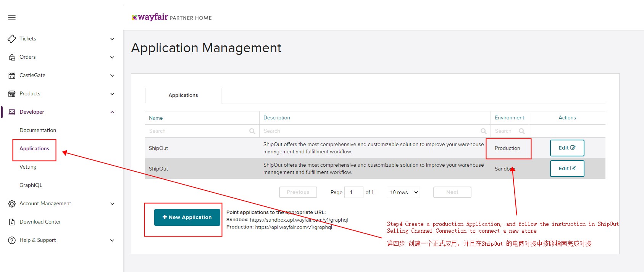644x272 pixels.
Task: Click the Environment search magnifier icon
Action: [521, 131]
